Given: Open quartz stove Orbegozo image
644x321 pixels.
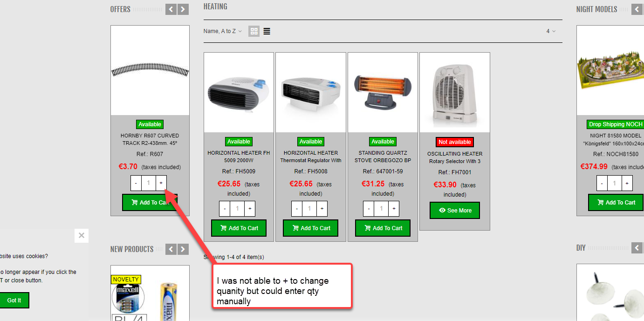Looking at the screenshot, I should tap(383, 92).
